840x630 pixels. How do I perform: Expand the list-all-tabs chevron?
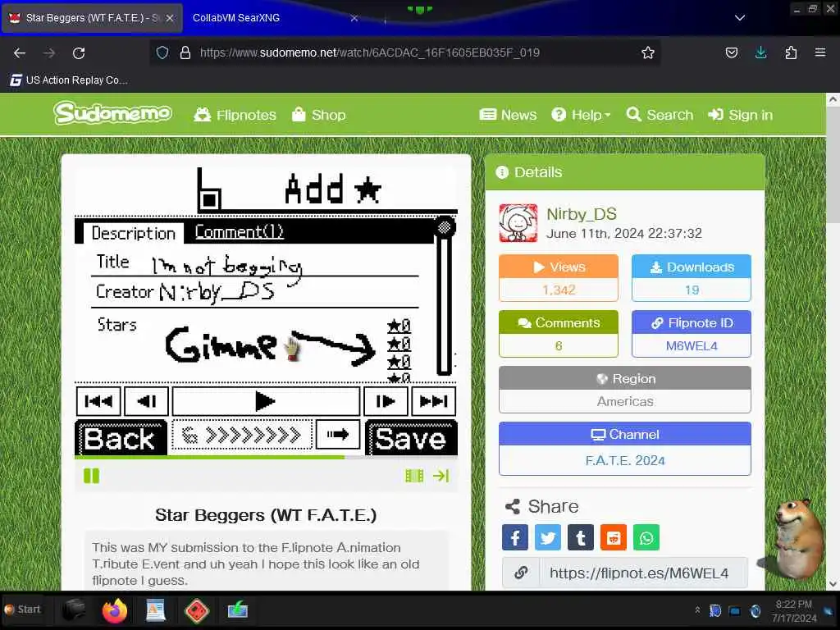(x=740, y=18)
